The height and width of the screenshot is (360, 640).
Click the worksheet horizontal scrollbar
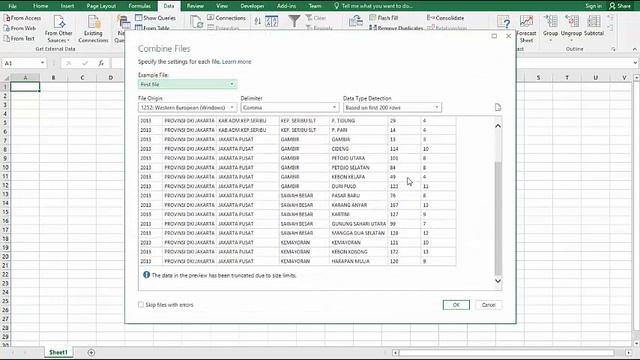pos(506,352)
